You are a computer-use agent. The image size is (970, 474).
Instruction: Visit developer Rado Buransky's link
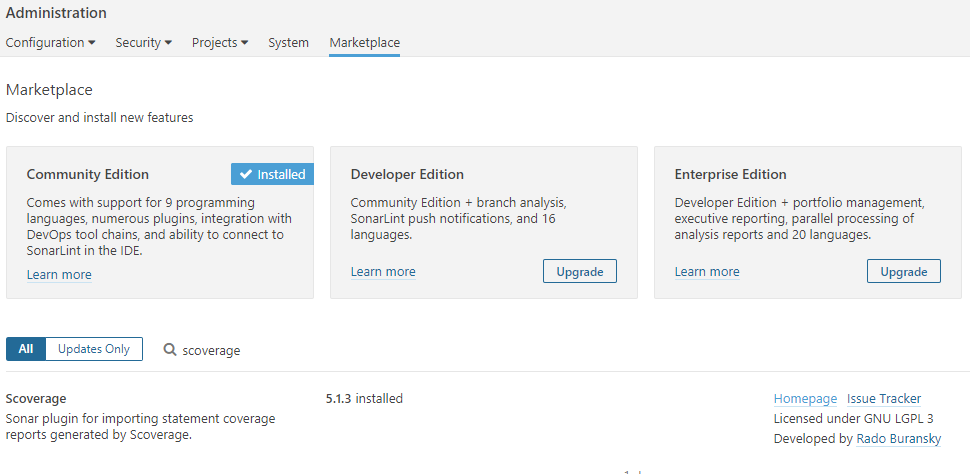[899, 439]
